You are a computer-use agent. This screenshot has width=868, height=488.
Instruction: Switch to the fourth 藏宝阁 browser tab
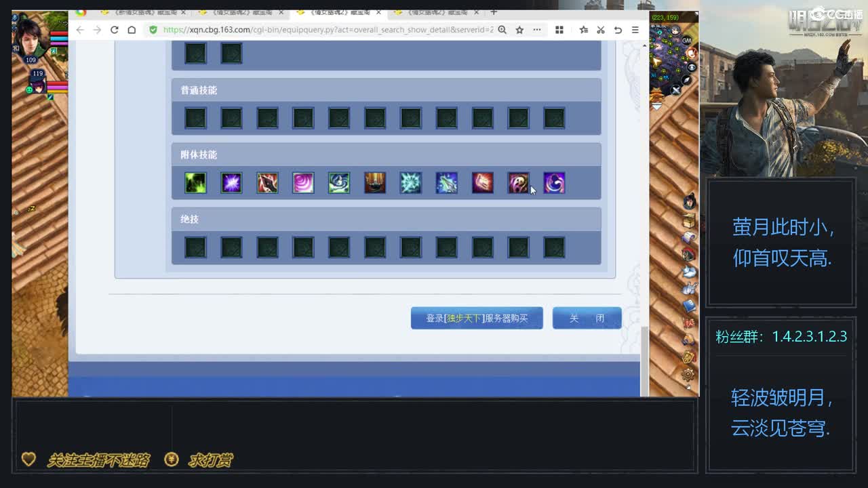coord(436,12)
